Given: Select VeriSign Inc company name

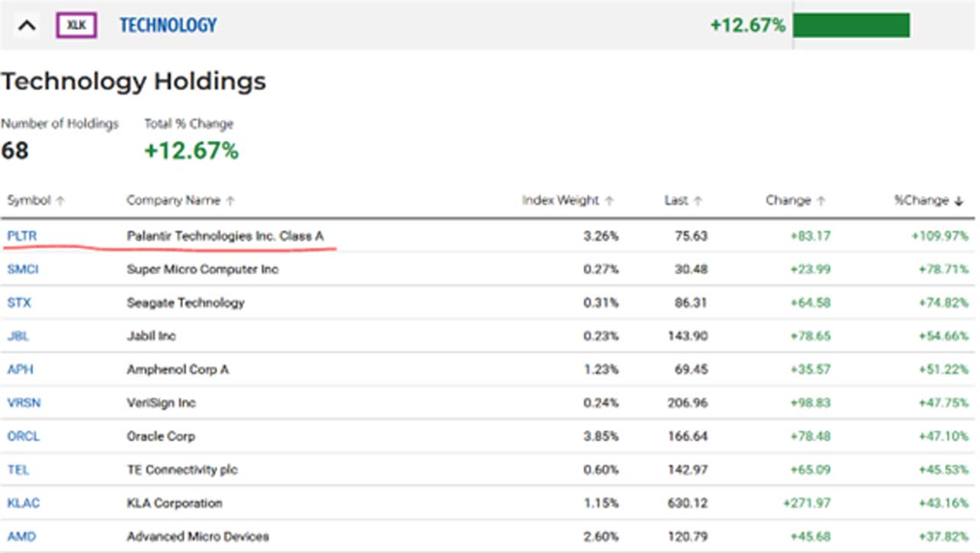Looking at the screenshot, I should point(162,403).
